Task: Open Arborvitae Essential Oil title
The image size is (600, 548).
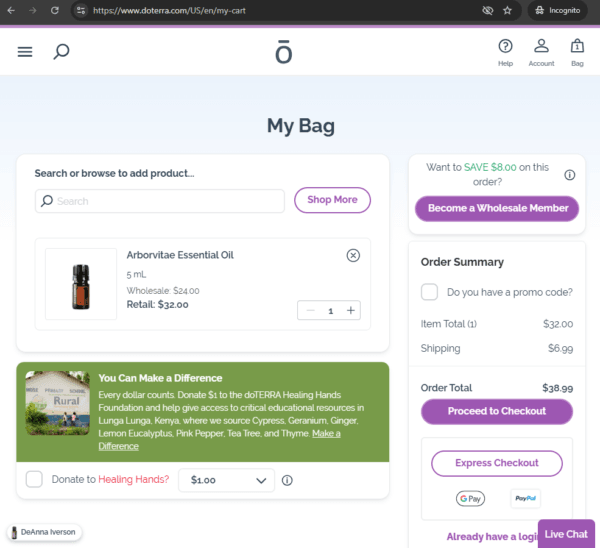Action: tap(180, 255)
